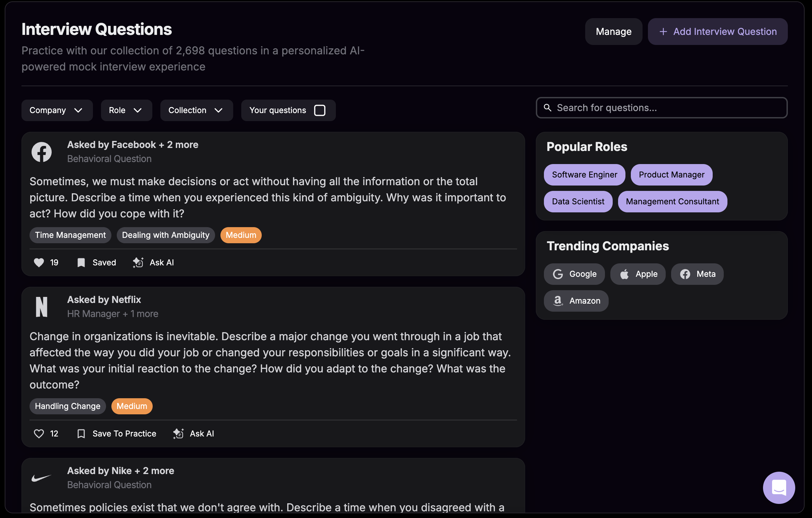Click the Nike logo on the third question
The height and width of the screenshot is (518, 812).
click(41, 477)
